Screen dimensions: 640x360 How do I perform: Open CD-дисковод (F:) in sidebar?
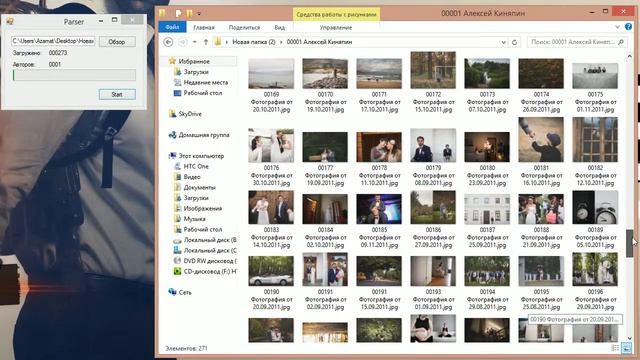coord(210,271)
